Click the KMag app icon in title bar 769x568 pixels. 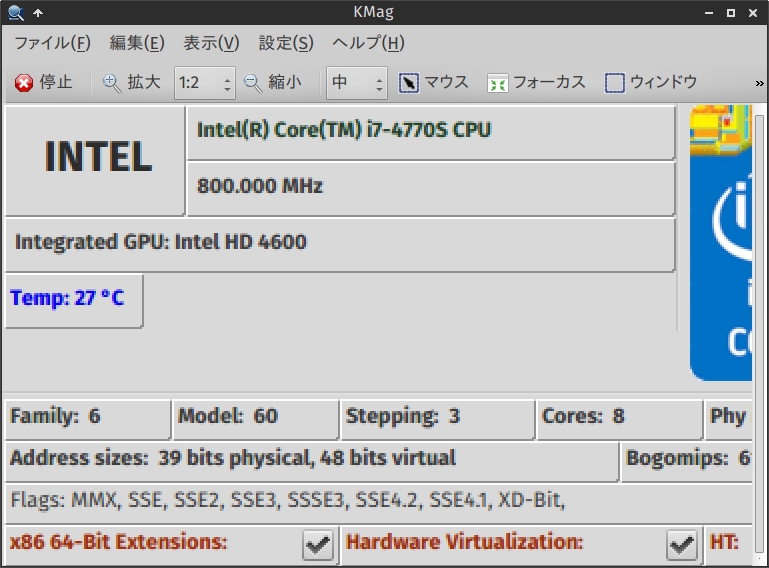[15, 12]
